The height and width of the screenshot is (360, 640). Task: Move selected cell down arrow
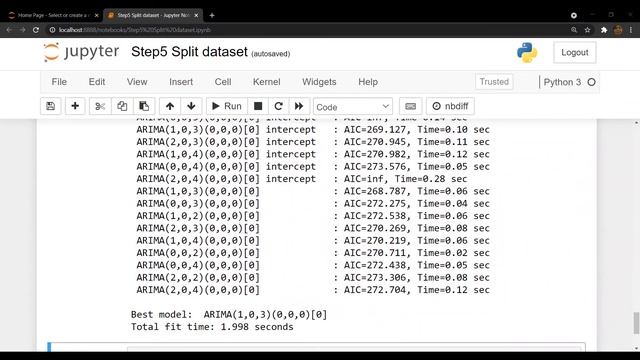tap(191, 106)
